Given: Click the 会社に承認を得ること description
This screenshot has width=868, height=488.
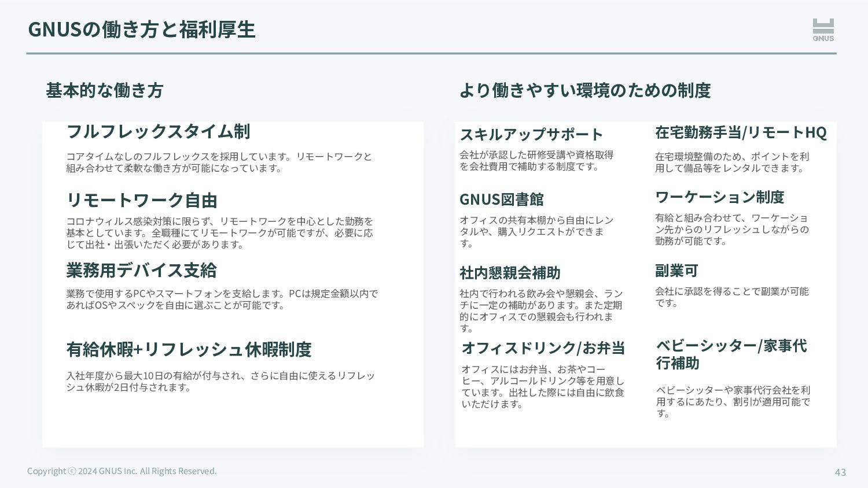Looking at the screenshot, I should (x=732, y=297).
